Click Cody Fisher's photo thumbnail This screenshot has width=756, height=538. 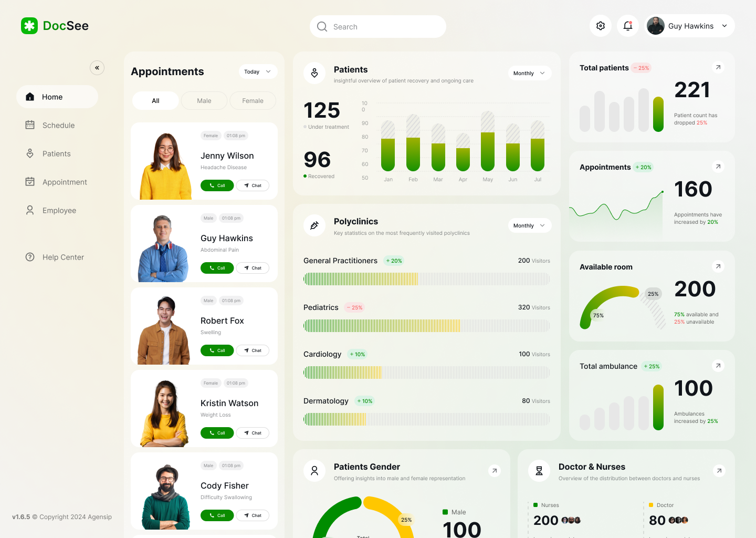tap(166, 495)
